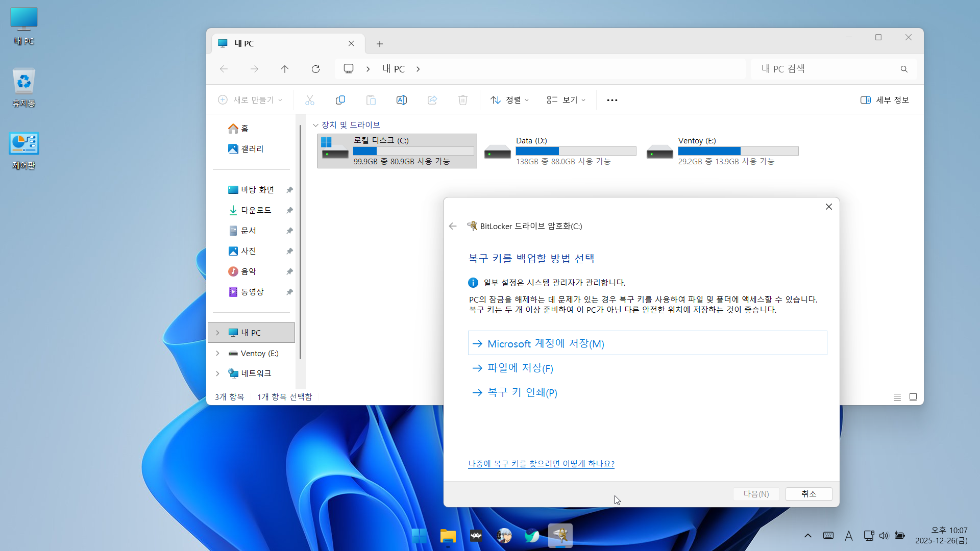Click the BitLocker dialog back arrow

click(x=453, y=226)
